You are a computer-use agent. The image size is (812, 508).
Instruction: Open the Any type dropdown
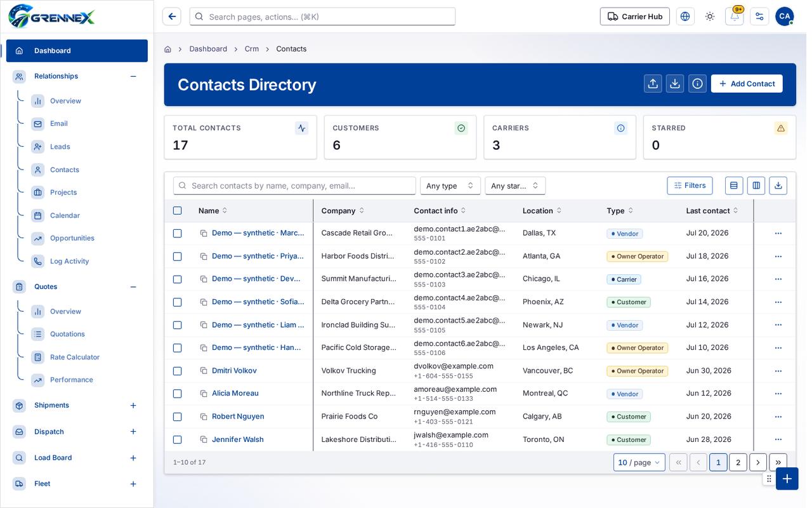point(450,185)
